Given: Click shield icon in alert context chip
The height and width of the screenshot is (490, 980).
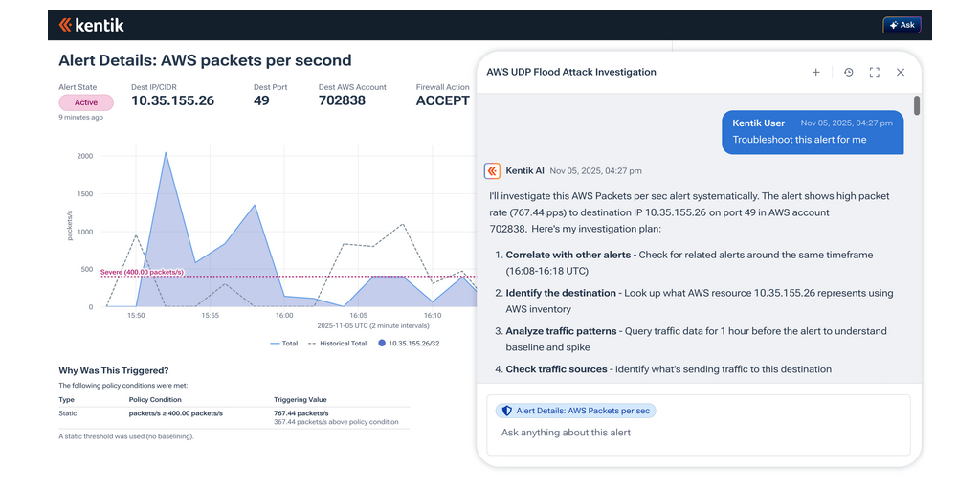Looking at the screenshot, I should 505,411.
